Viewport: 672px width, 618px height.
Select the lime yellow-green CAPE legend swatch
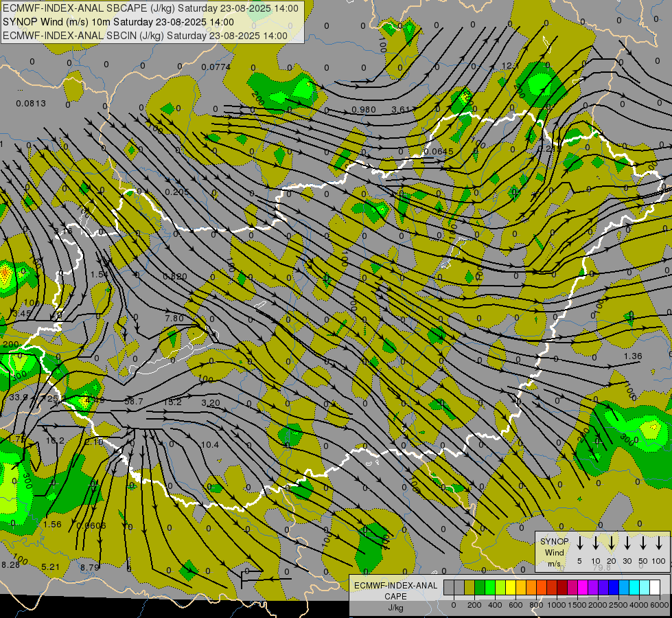(x=500, y=587)
